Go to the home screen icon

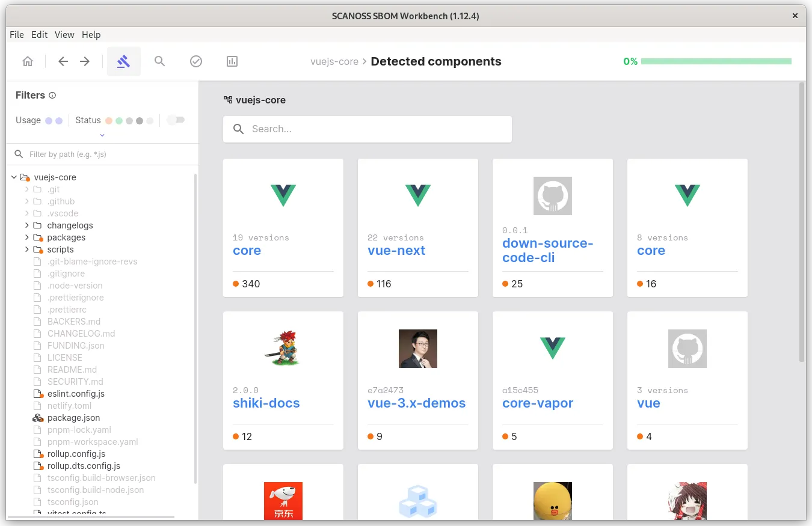(x=28, y=61)
